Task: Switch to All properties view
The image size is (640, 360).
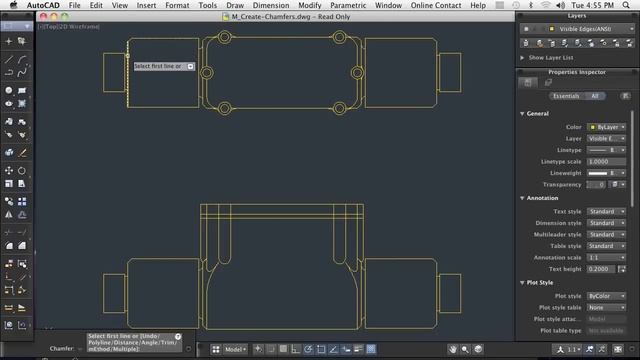Action: click(x=595, y=96)
